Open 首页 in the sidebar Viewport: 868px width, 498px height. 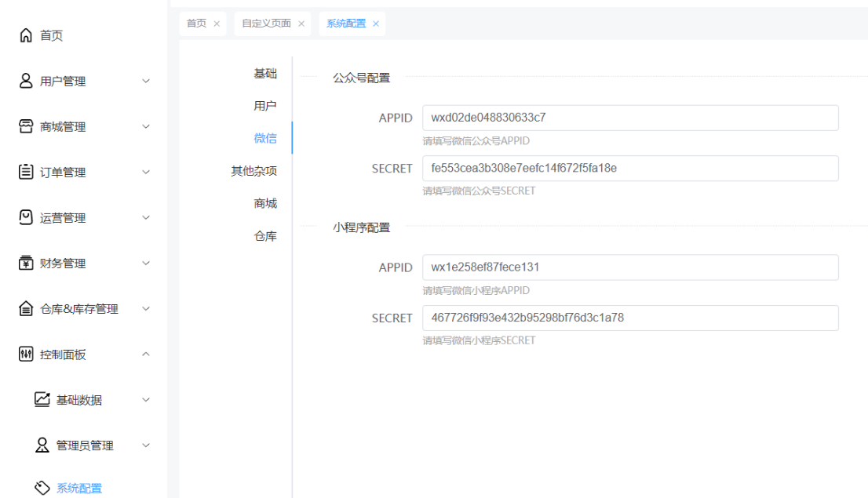point(52,35)
